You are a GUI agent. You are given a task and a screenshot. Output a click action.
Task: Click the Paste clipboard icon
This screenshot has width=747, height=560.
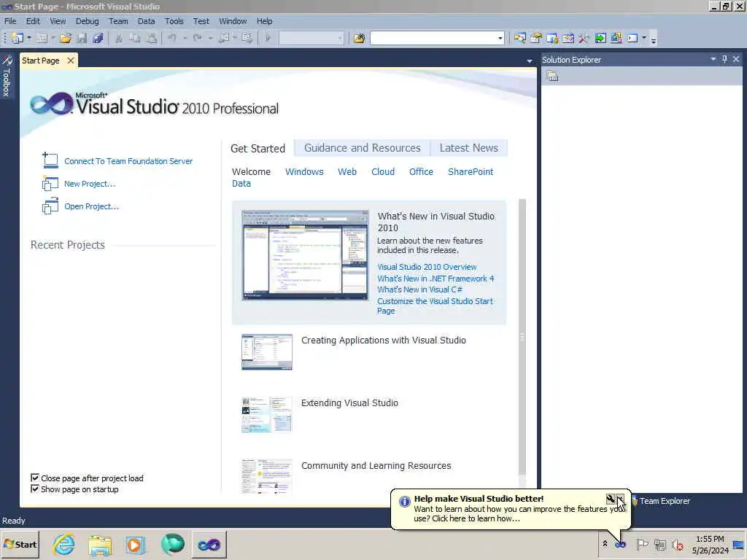pyautogui.click(x=151, y=38)
